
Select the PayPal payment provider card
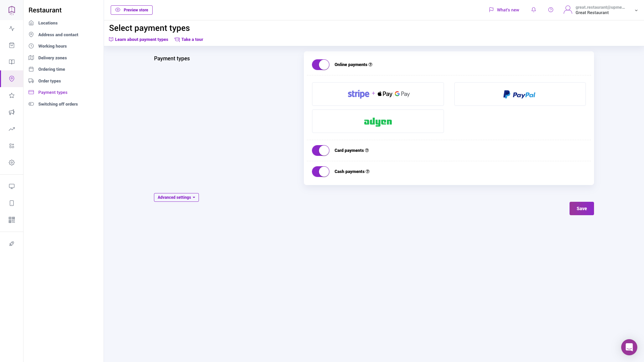(520, 94)
